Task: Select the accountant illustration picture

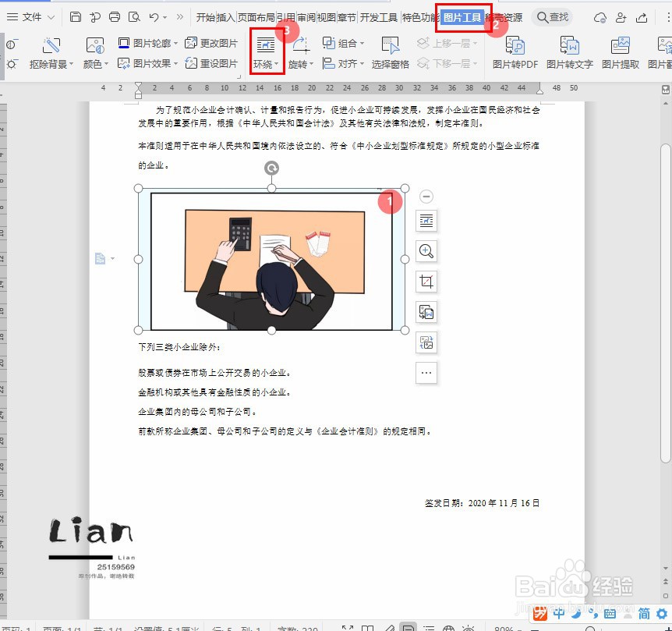Action: point(271,261)
